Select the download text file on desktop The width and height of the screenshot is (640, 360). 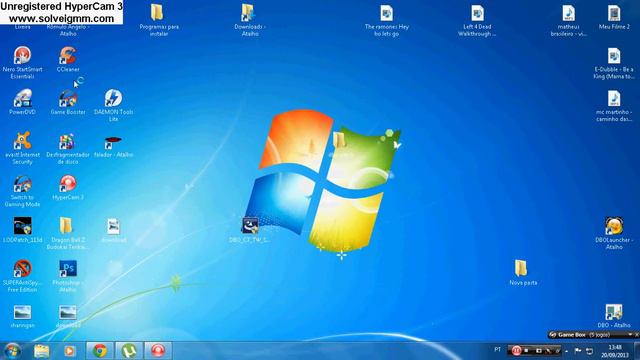click(x=113, y=230)
